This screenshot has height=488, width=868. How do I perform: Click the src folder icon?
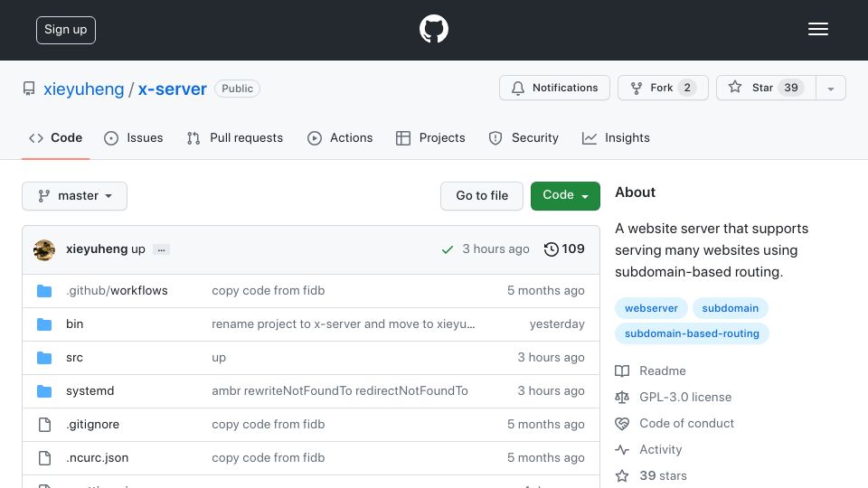pos(44,358)
